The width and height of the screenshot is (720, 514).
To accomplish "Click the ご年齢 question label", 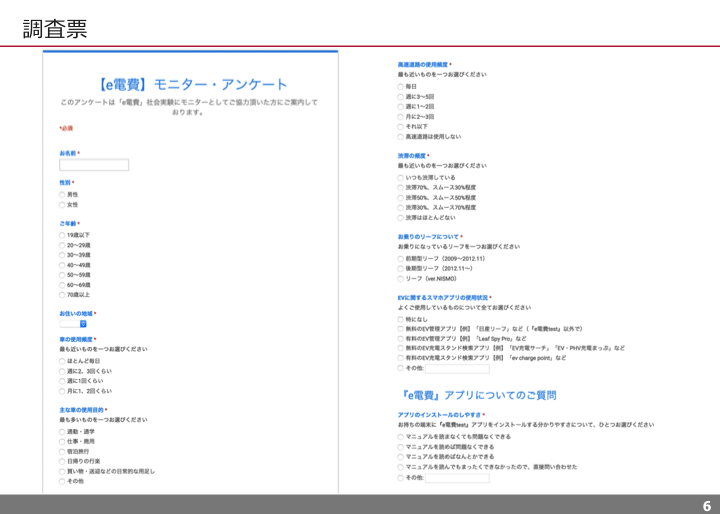I will pos(68,224).
